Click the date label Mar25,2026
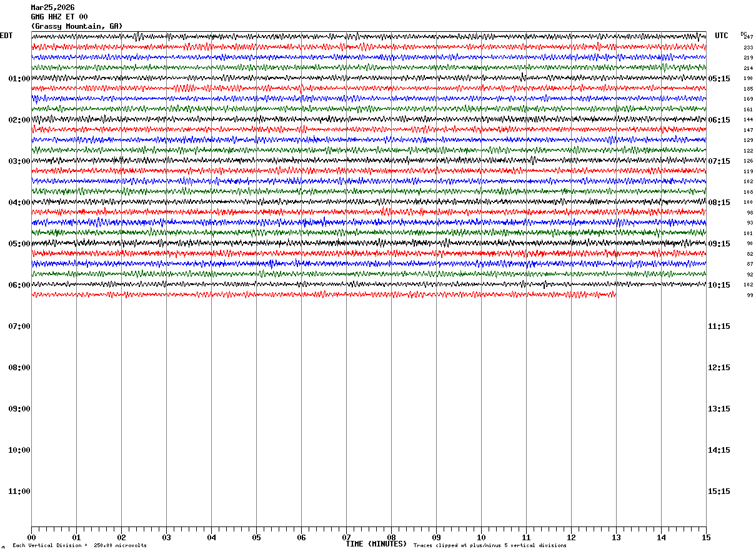 [x=52, y=8]
